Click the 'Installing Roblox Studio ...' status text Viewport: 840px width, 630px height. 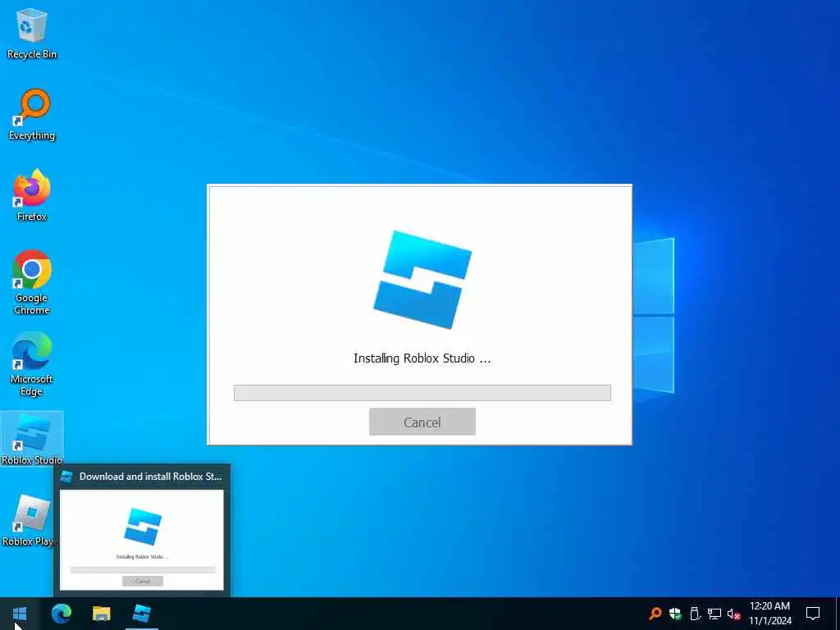coord(422,358)
